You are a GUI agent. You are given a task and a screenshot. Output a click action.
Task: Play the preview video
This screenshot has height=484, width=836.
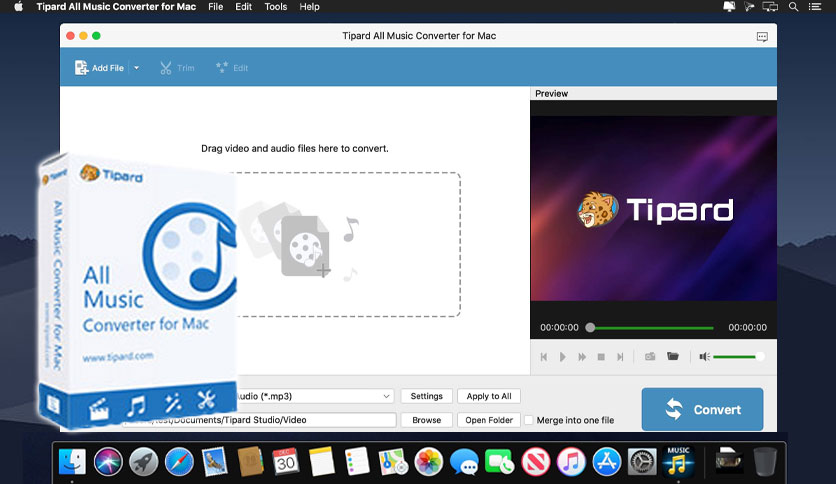point(562,357)
